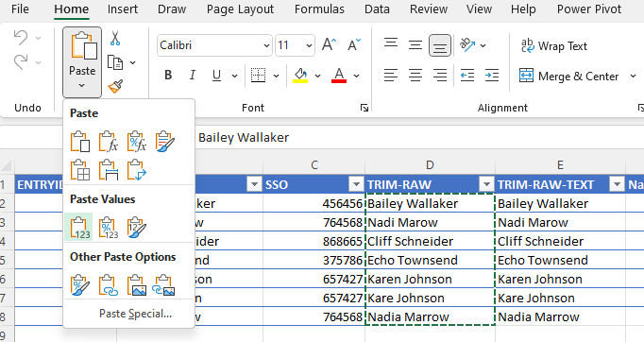Viewport: 644px width, 342px height.
Task: Open the Data tab
Action: pyautogui.click(x=377, y=9)
